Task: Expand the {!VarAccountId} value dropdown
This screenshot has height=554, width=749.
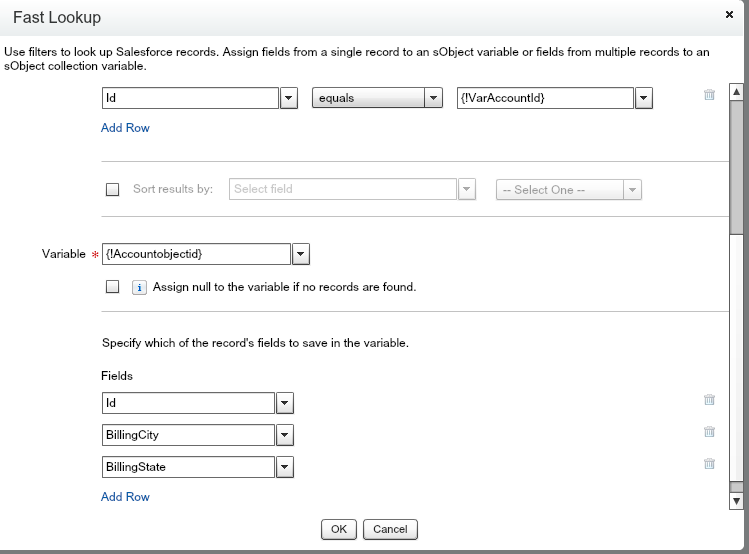Action: (x=644, y=98)
